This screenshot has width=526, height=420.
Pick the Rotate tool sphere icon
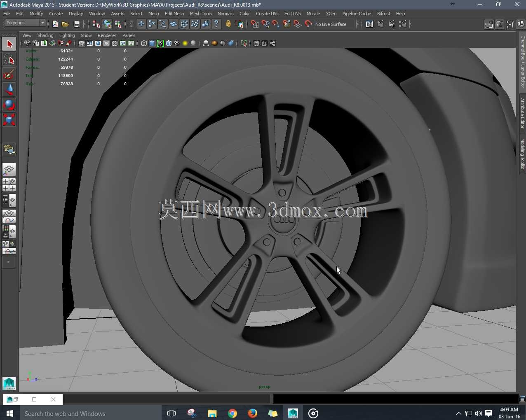pyautogui.click(x=9, y=105)
